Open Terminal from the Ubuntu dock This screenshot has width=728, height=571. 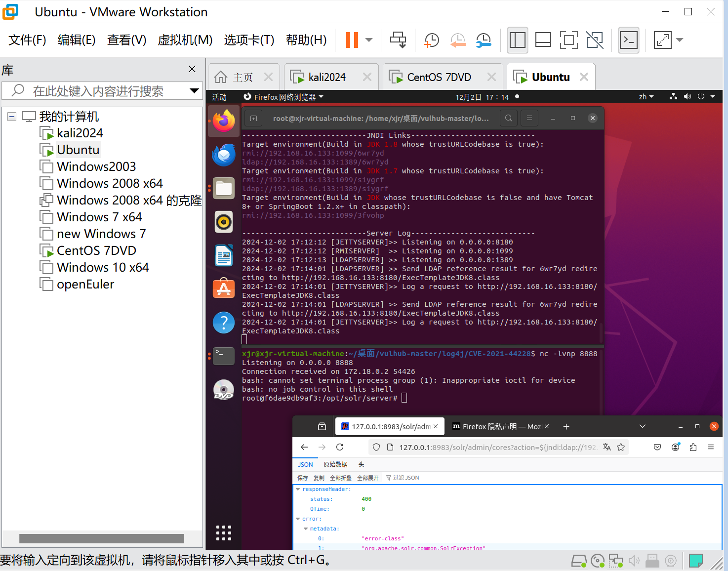click(x=224, y=356)
